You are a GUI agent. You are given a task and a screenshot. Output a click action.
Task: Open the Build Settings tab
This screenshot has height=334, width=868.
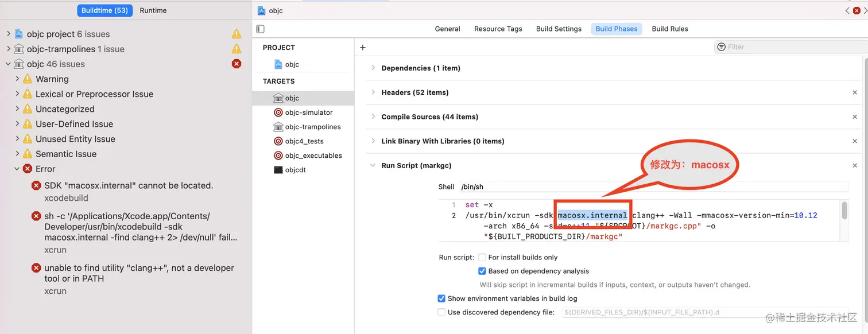(x=559, y=29)
